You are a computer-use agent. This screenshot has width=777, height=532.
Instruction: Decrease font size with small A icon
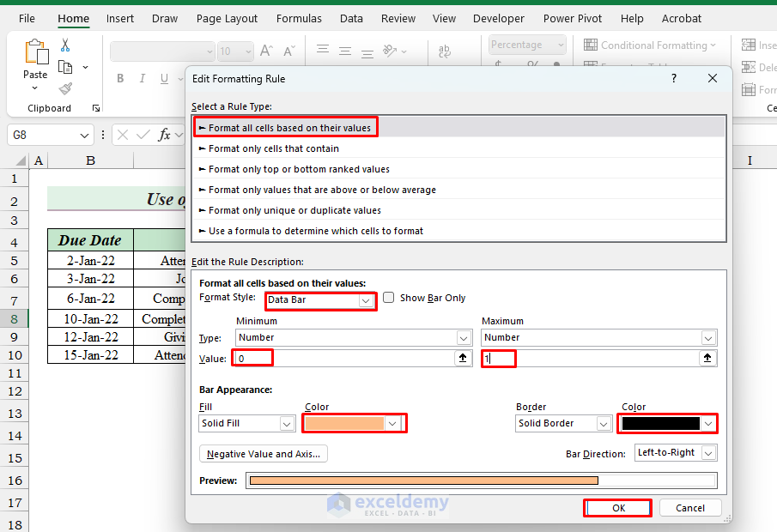288,51
